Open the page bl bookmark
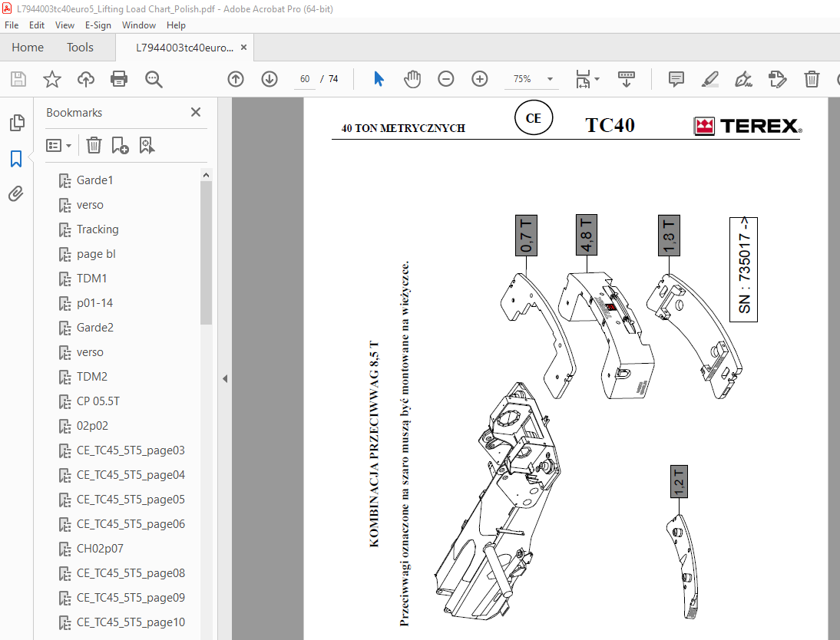This screenshot has height=640, width=840. [96, 254]
